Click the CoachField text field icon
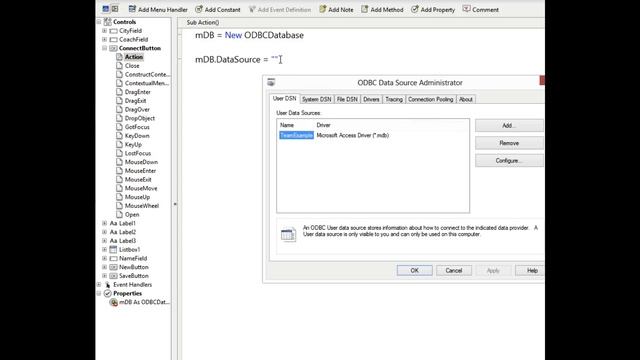The width and height of the screenshot is (640, 360). click(113, 40)
